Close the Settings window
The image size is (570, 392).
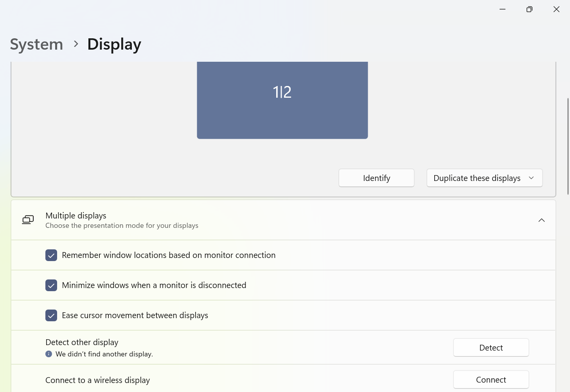[556, 9]
